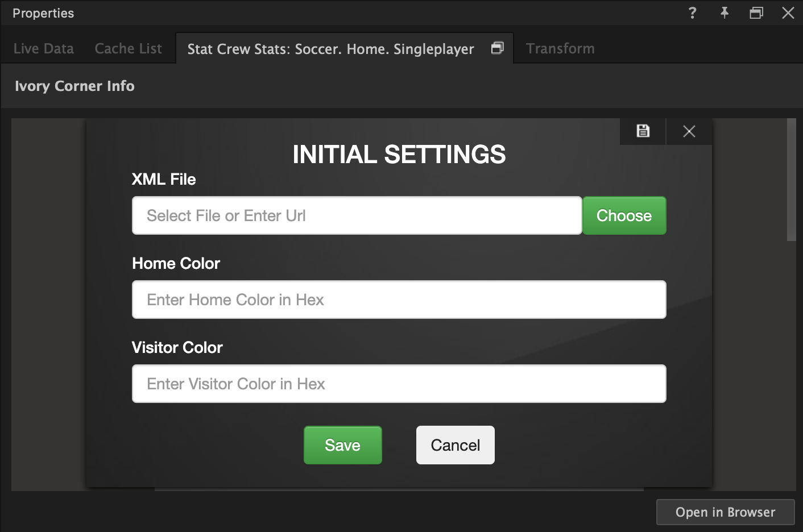Image resolution: width=803 pixels, height=532 pixels.
Task: Click the Select File or Enter Url field
Action: point(357,215)
